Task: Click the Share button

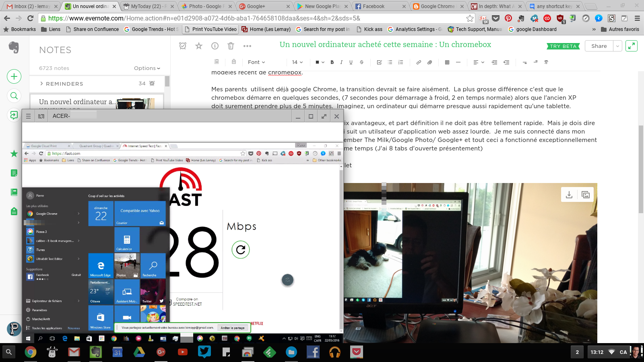Action: (x=599, y=46)
